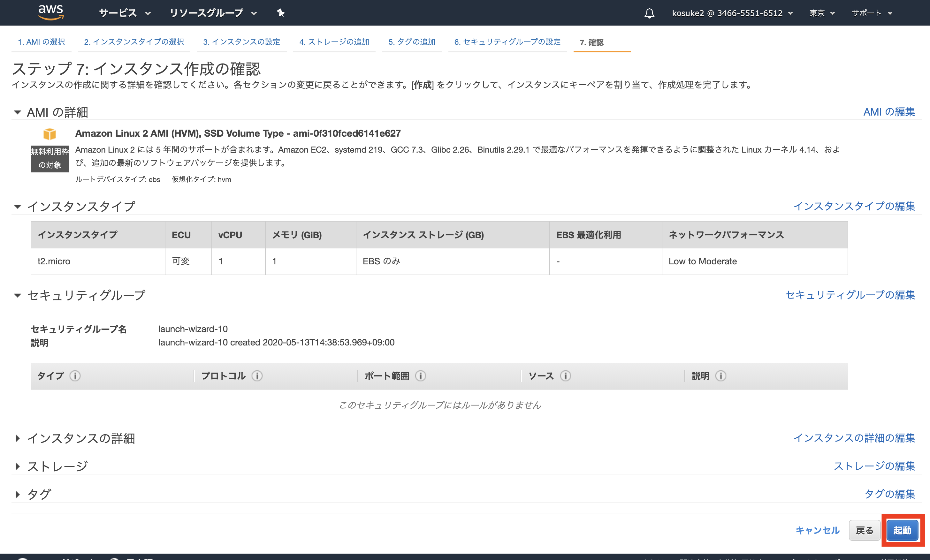Click the Amazon Linux 2 AMI title
Viewport: 930px width, 560px height.
tap(238, 133)
